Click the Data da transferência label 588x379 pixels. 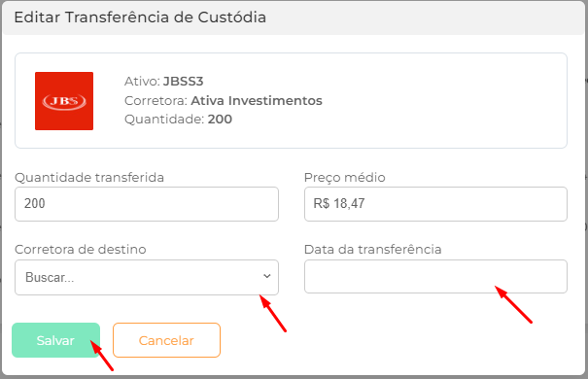pos(373,250)
